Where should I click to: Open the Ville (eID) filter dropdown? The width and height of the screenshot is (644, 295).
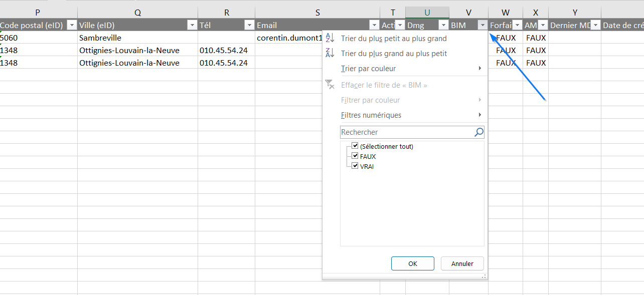[x=192, y=25]
